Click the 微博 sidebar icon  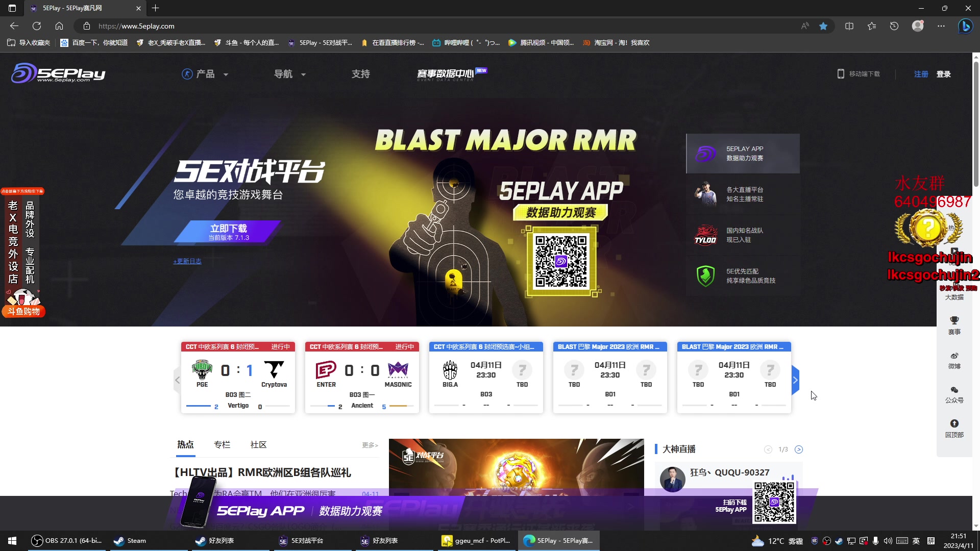click(954, 360)
